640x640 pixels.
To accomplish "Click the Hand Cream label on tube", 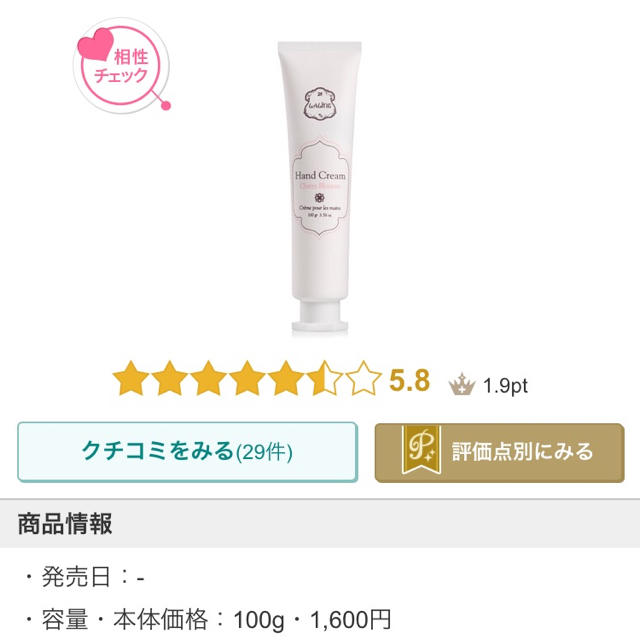I will coord(320,176).
